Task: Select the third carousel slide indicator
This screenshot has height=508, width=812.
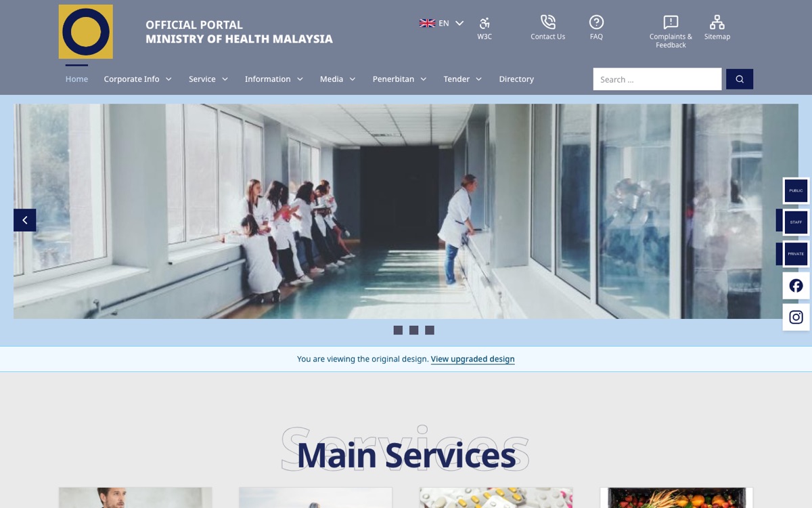Action: pos(430,331)
